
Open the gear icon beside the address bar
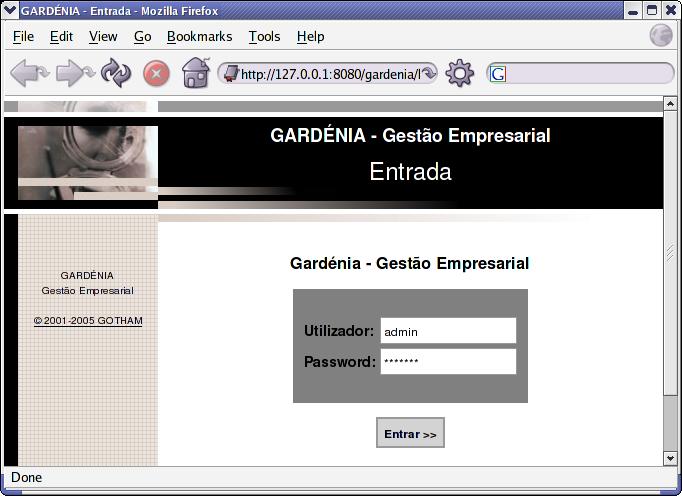pyautogui.click(x=460, y=74)
